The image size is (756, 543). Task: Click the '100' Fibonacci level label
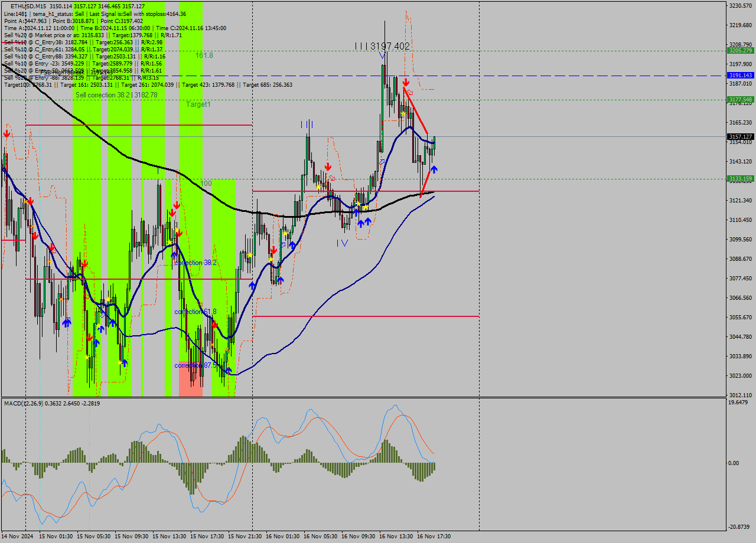coord(206,184)
